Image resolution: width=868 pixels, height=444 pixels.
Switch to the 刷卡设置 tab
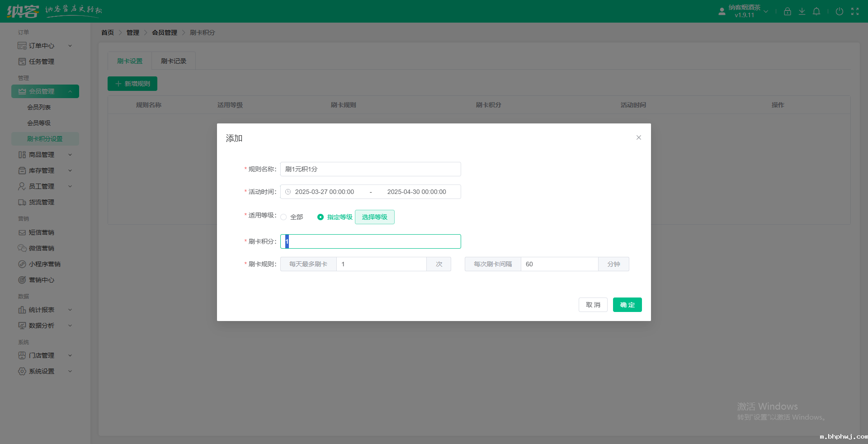click(130, 61)
